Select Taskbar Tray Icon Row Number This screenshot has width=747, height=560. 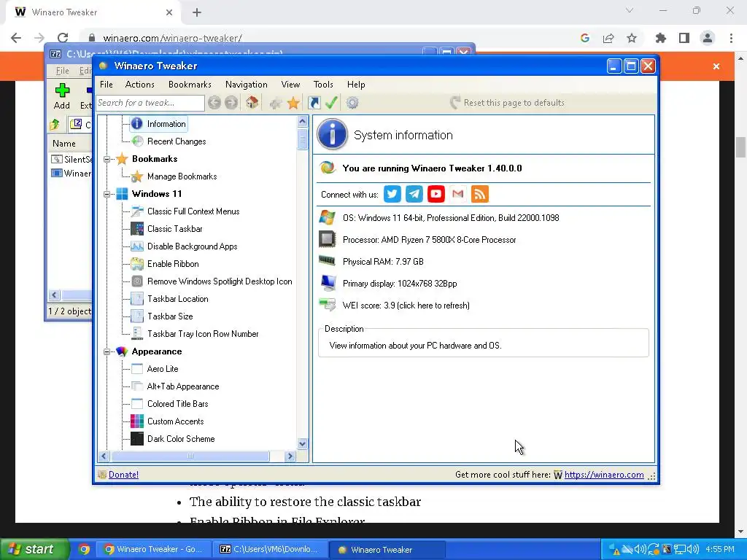click(203, 334)
